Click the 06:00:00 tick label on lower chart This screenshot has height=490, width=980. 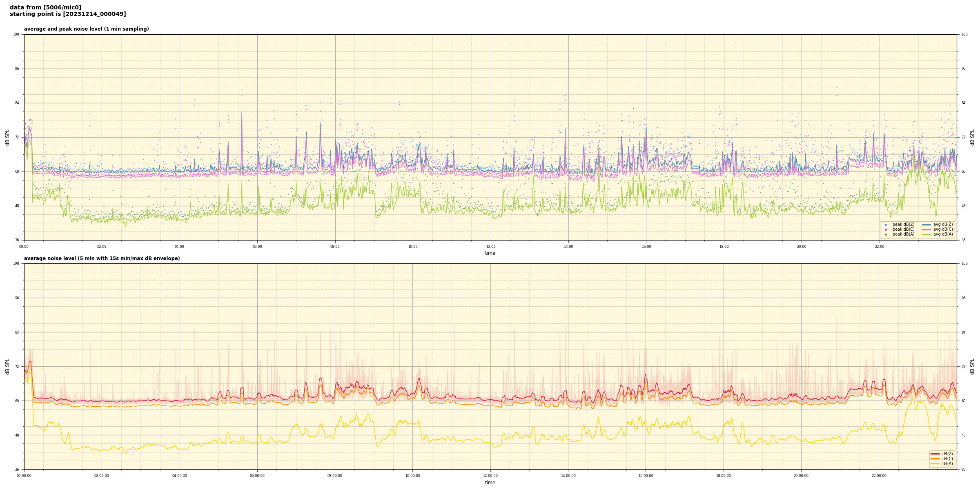[257, 476]
